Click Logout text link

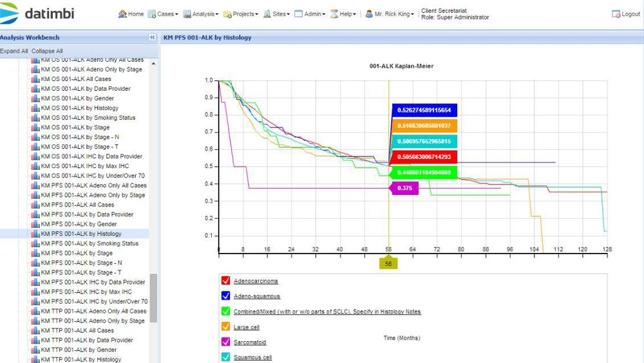630,14
